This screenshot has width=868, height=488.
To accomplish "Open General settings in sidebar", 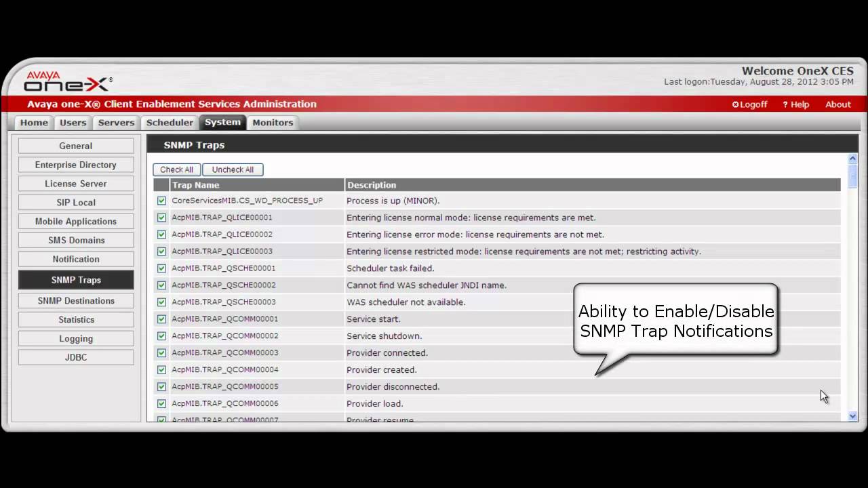I will [76, 146].
